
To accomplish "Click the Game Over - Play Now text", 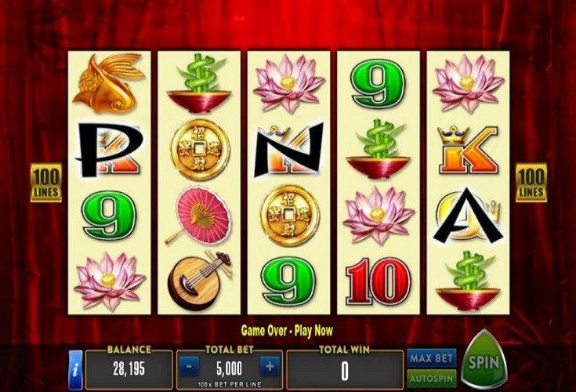I will [287, 331].
